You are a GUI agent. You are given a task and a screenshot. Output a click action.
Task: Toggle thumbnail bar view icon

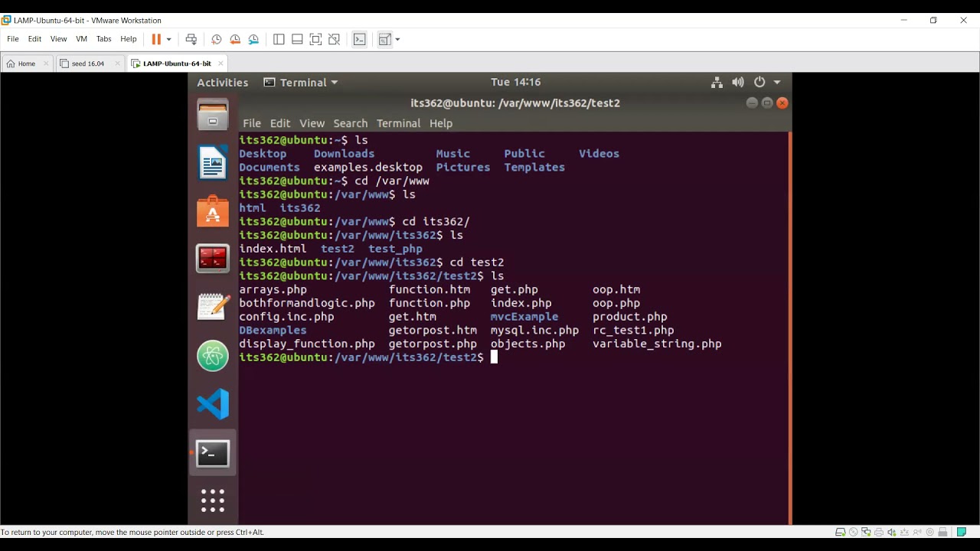tap(297, 39)
